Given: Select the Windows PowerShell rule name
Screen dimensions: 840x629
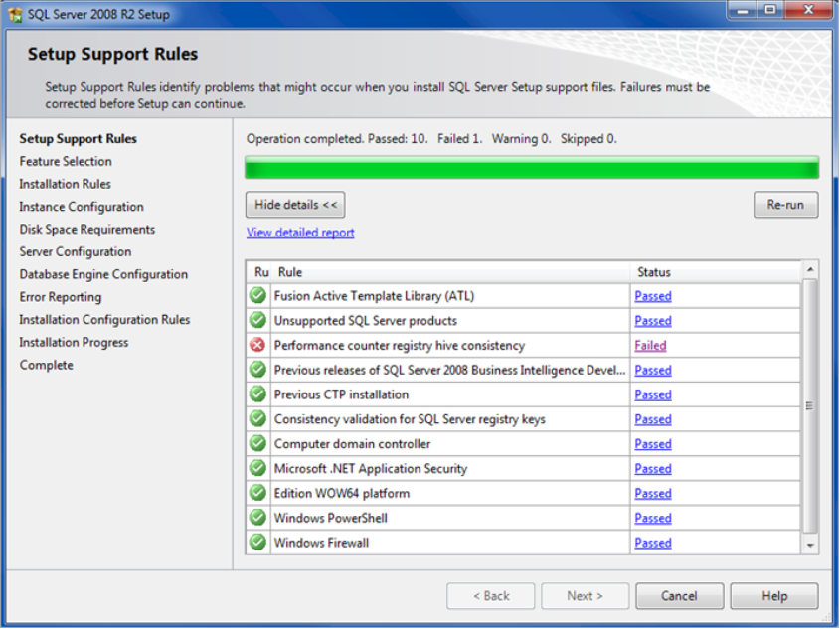Looking at the screenshot, I should tap(331, 518).
